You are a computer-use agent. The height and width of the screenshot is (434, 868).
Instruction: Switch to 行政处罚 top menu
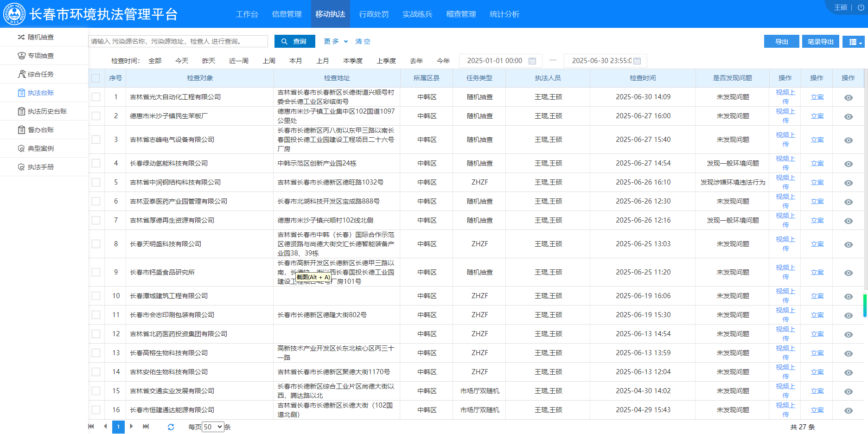(374, 14)
